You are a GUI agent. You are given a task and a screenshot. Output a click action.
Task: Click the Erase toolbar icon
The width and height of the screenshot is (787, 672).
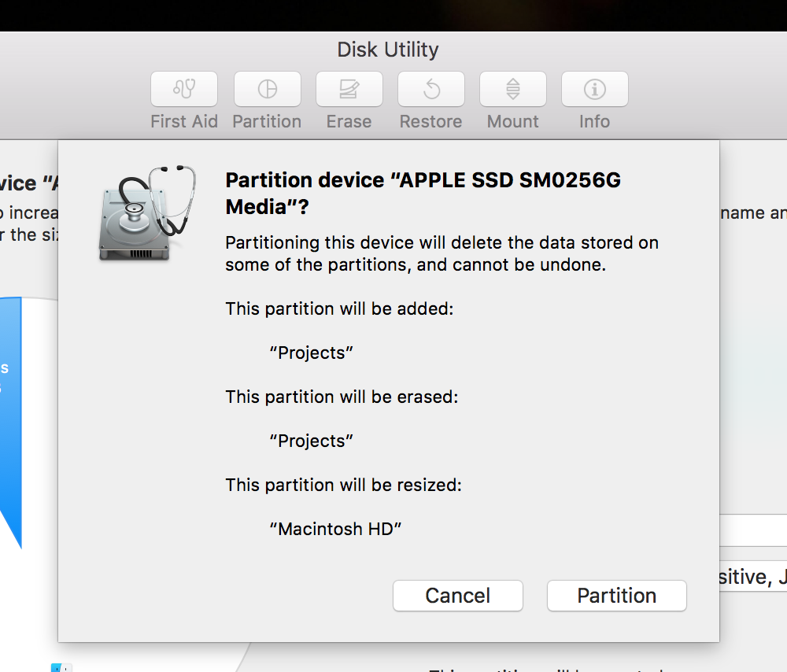click(x=349, y=89)
